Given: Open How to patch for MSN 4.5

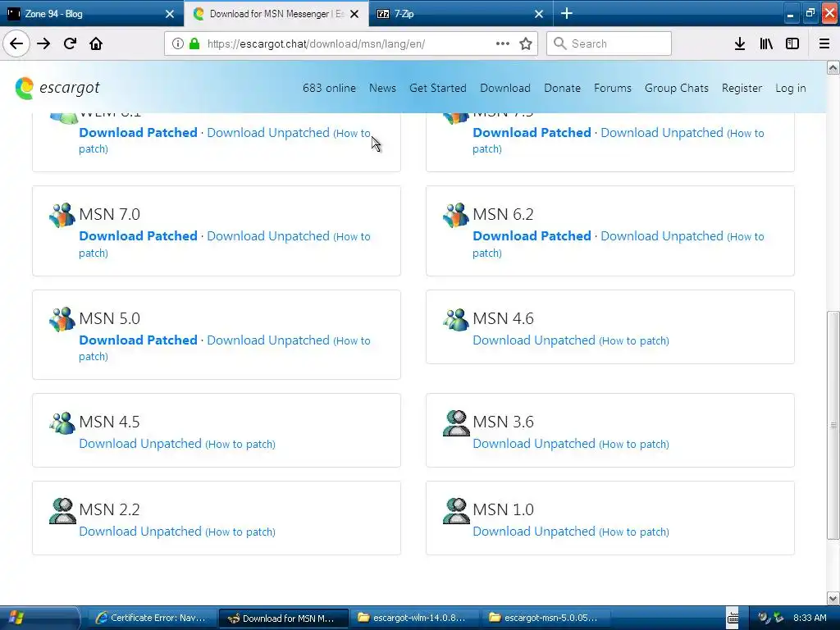Looking at the screenshot, I should (x=240, y=444).
